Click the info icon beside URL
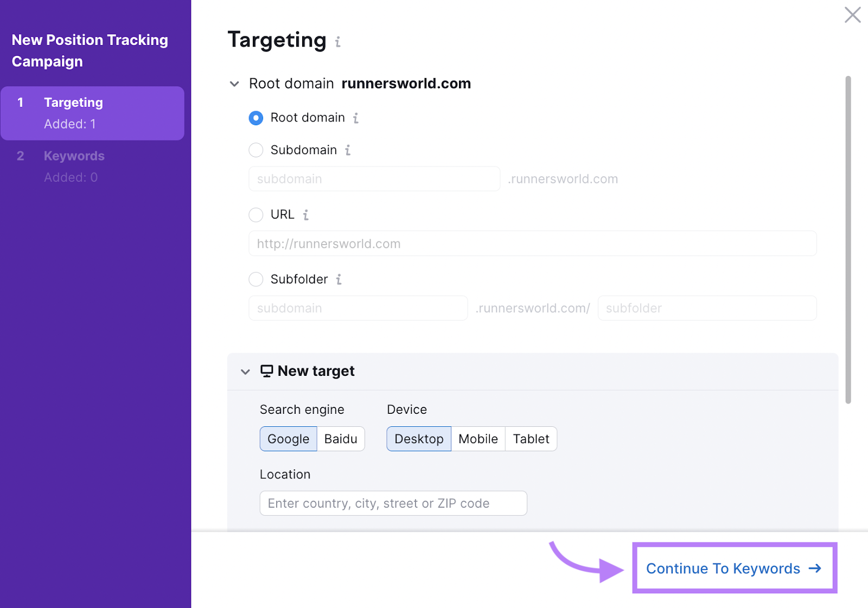Image resolution: width=868 pixels, height=608 pixels. click(x=305, y=215)
